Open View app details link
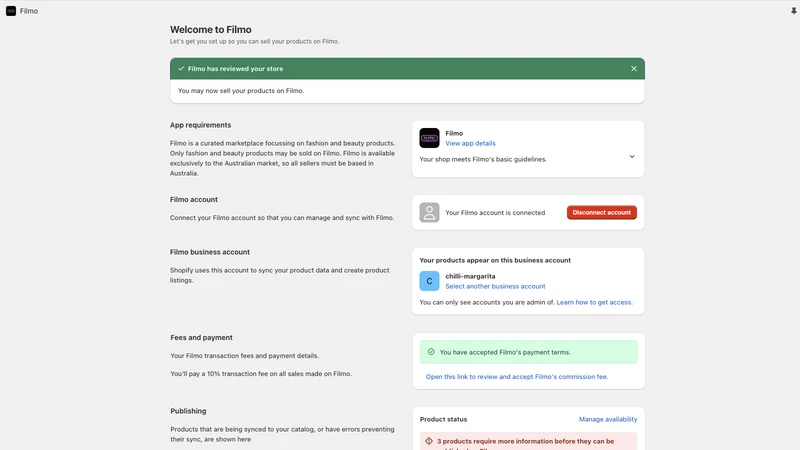This screenshot has width=800, height=450. pyautogui.click(x=470, y=143)
